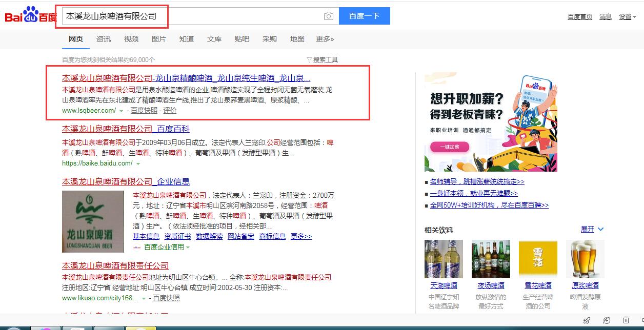Click the Baidu logo
The width and height of the screenshot is (644, 330).
(30, 16)
